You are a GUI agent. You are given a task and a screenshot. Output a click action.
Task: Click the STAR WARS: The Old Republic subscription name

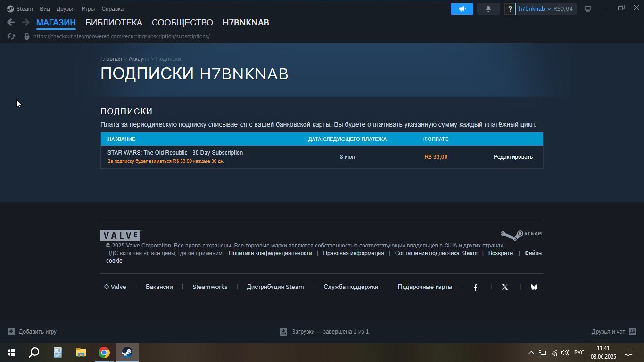175,153
